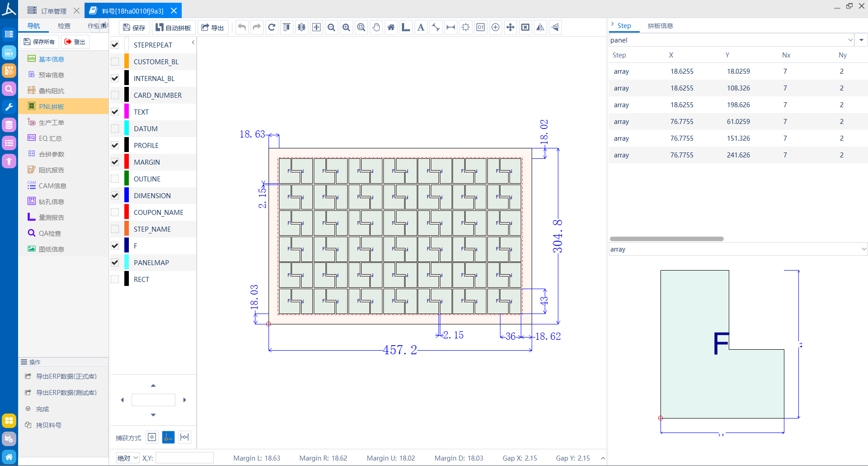The width and height of the screenshot is (868, 466).
Task: Click the zoom out magnifier icon
Action: (331, 28)
